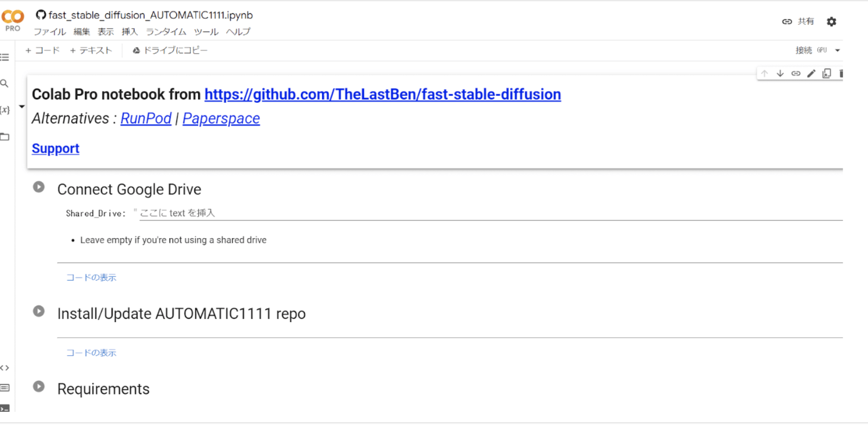Open the files folder icon in sidebar
The height and width of the screenshot is (441, 868).
point(5,137)
